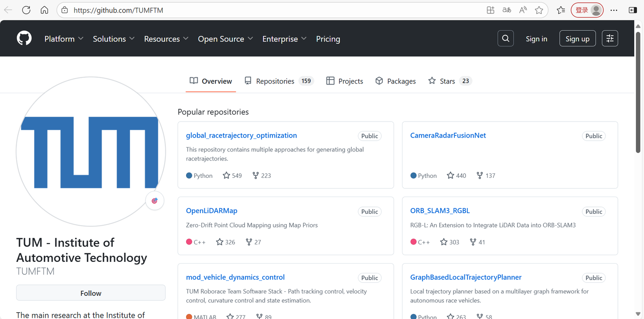Open the browser apps grid icon
Viewport: 644px width, 319px height.
coord(491,10)
